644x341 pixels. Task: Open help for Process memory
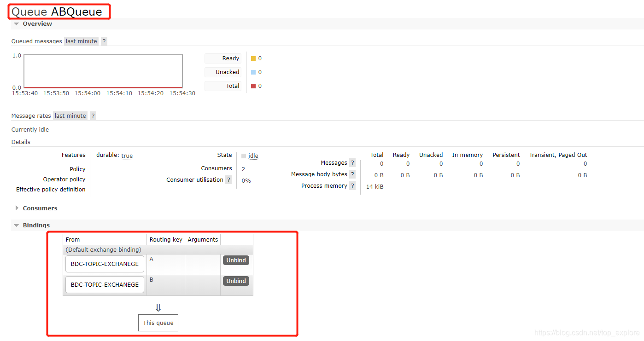[x=352, y=185]
